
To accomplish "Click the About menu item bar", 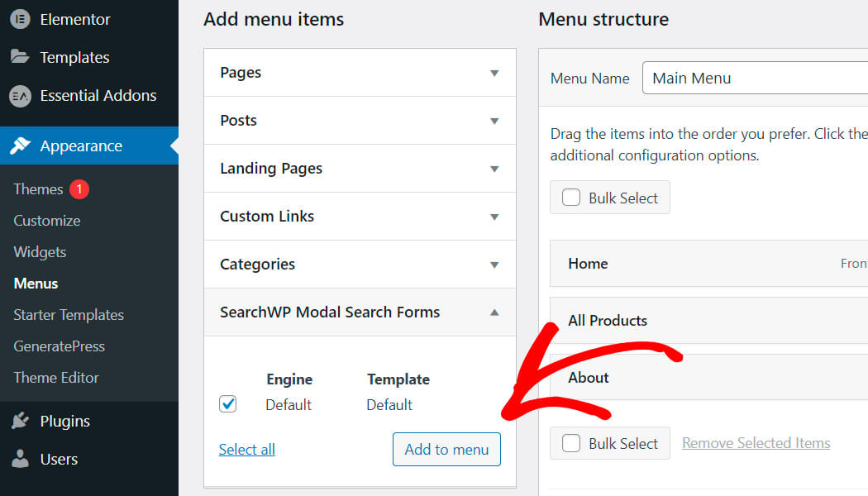I will (x=709, y=378).
